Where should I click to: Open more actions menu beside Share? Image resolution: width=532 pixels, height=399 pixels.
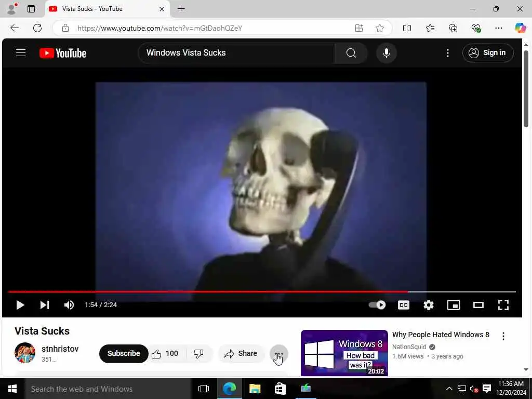click(x=279, y=353)
